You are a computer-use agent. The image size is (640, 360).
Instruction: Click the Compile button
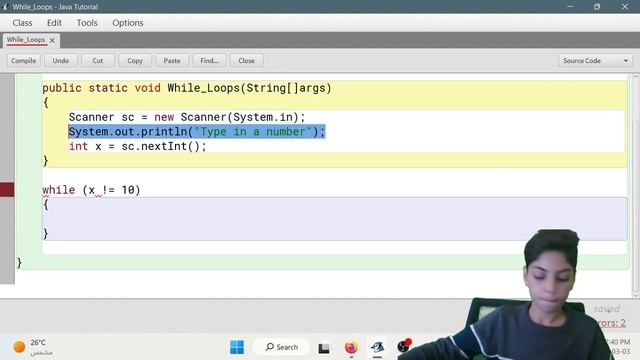click(24, 60)
